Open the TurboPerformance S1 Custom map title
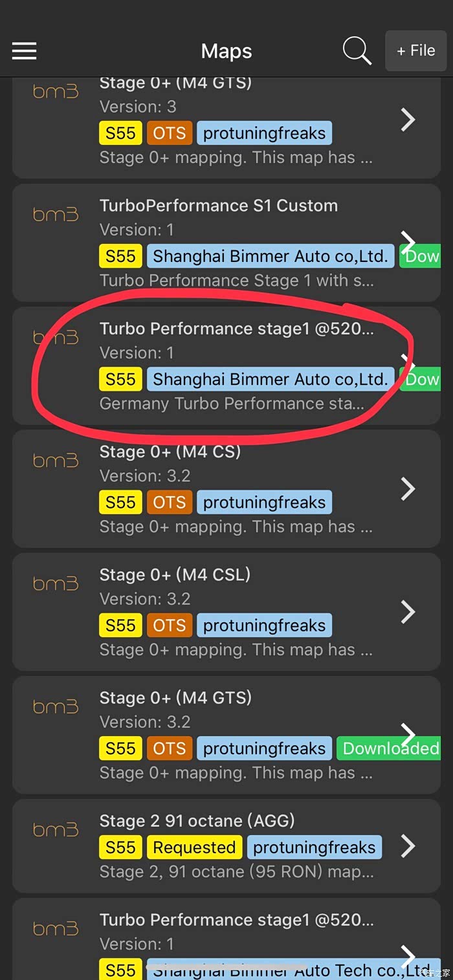The height and width of the screenshot is (980, 453). (219, 206)
